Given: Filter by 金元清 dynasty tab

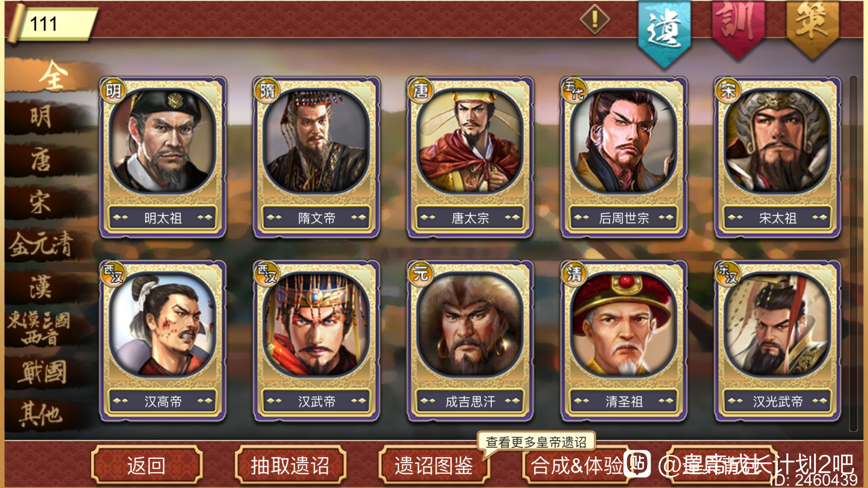Looking at the screenshot, I should (x=41, y=244).
